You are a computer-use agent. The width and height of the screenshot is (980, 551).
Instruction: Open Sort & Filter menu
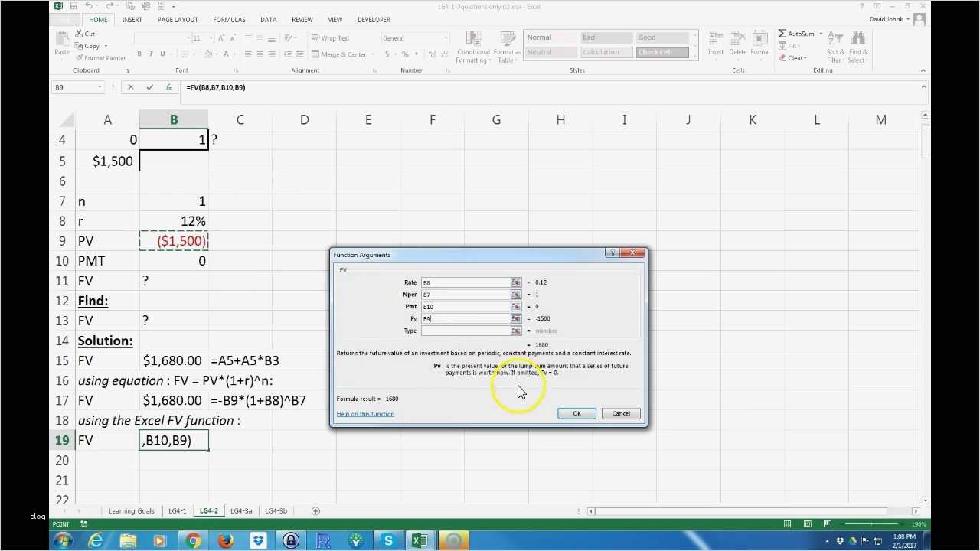coord(835,47)
